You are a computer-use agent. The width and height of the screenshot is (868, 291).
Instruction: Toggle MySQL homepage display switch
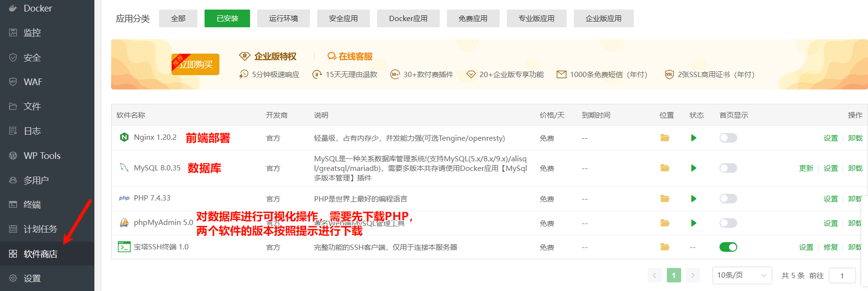pyautogui.click(x=728, y=168)
